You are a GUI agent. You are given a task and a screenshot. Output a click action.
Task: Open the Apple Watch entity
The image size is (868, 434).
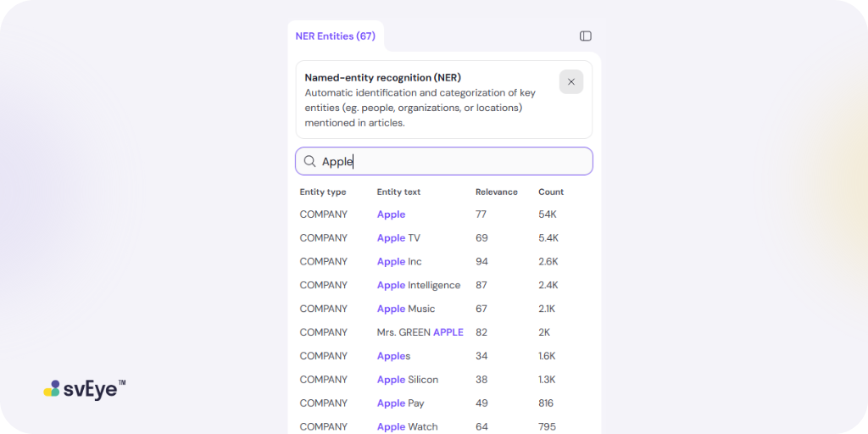click(408, 427)
